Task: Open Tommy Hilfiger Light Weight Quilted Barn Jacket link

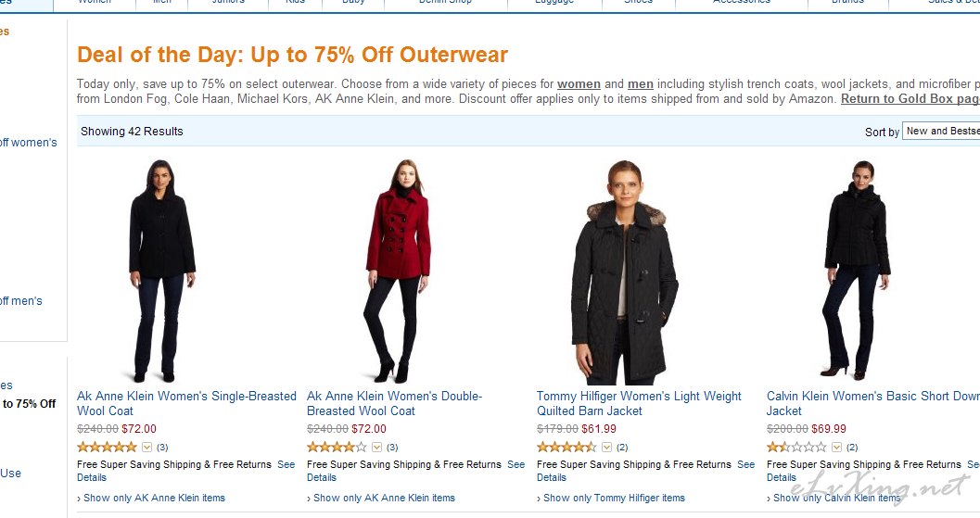Action: 639,404
